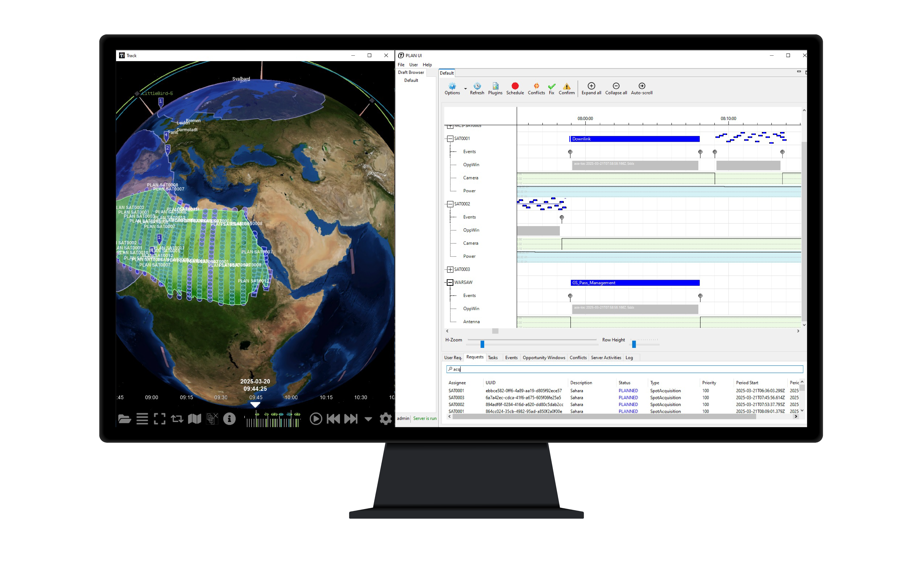This screenshot has height=571, width=924.
Task: Open the User menu
Action: click(414, 65)
